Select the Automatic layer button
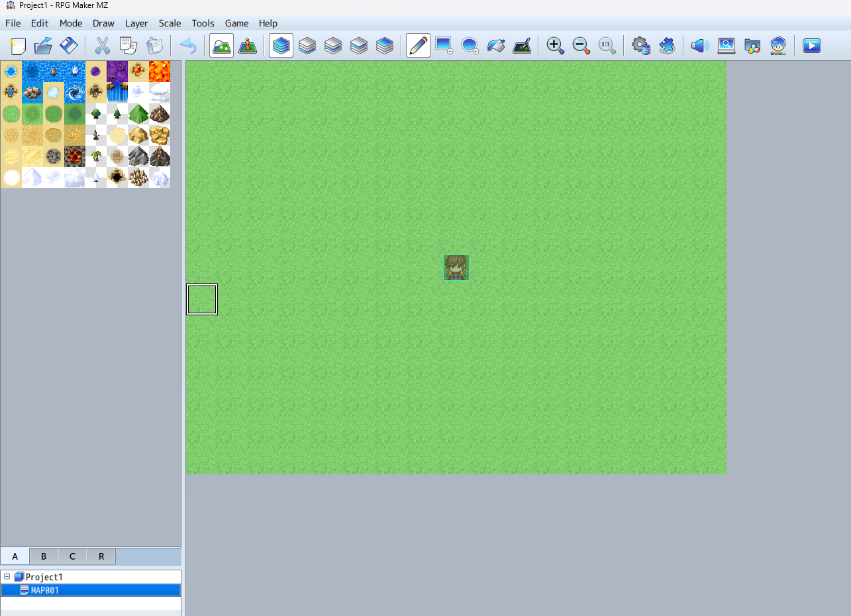Screen dimensions: 851x616 [281, 46]
